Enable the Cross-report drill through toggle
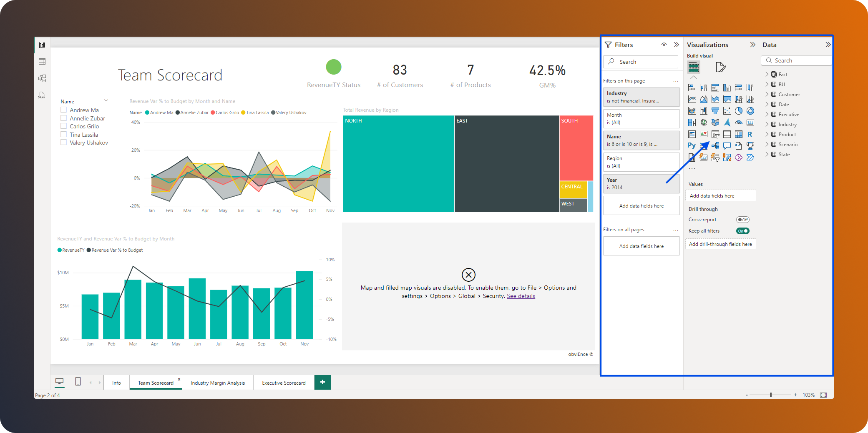This screenshot has height=433, width=868. [742, 220]
